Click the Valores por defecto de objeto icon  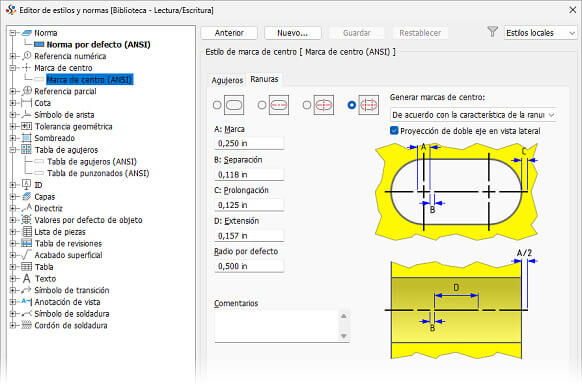click(x=26, y=220)
